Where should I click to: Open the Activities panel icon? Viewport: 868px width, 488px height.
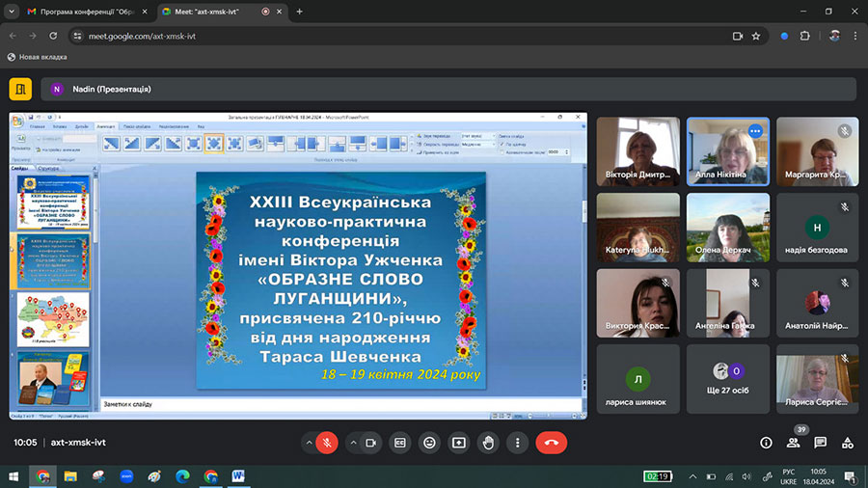[x=847, y=443]
